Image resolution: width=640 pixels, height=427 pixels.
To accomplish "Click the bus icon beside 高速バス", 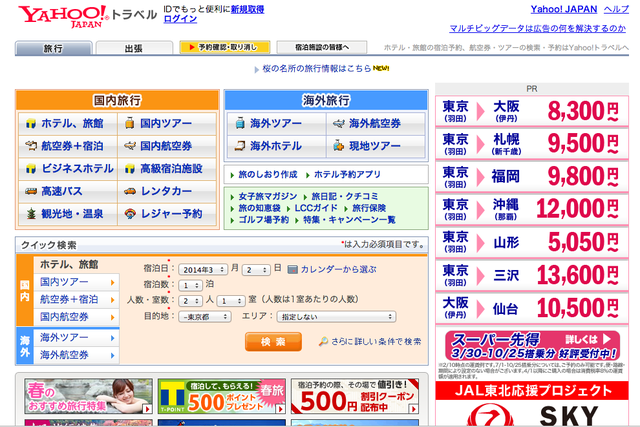I will (x=31, y=191).
